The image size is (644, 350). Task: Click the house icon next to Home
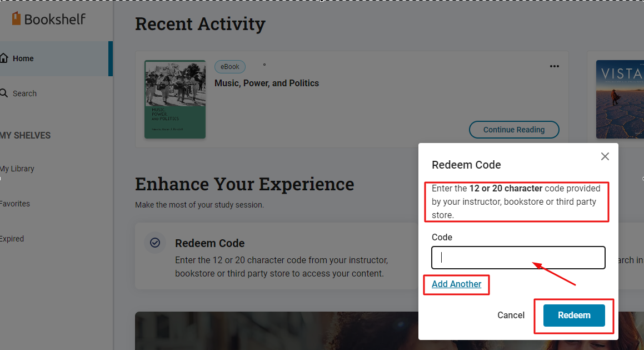4,58
